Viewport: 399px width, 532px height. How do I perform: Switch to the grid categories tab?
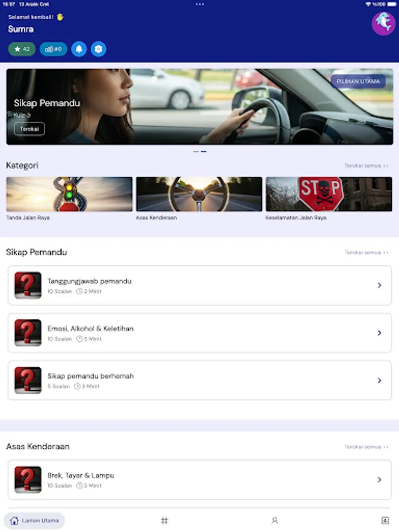[164, 520]
